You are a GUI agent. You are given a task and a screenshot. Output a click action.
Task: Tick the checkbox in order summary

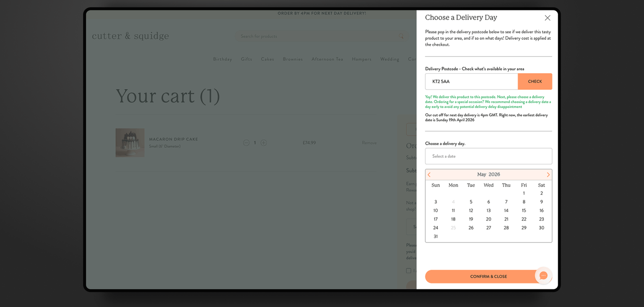click(x=408, y=271)
